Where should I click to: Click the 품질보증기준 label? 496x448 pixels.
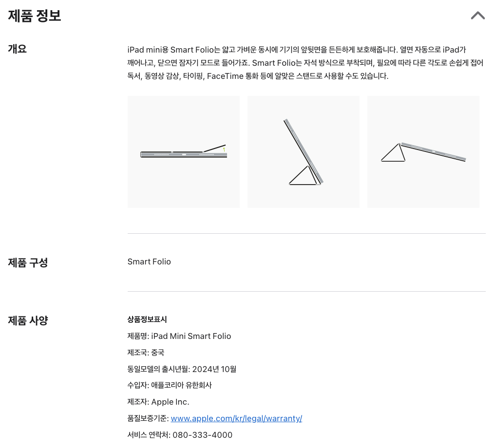pos(148,418)
